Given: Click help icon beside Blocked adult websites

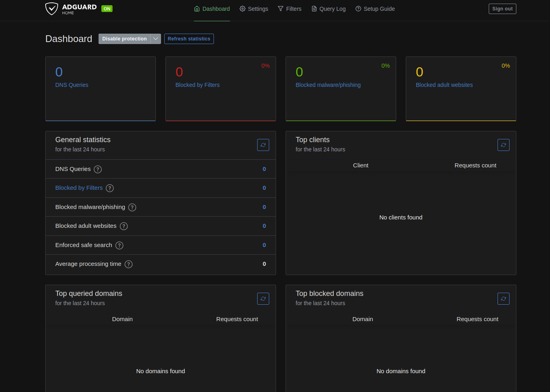Looking at the screenshot, I should pos(124,226).
